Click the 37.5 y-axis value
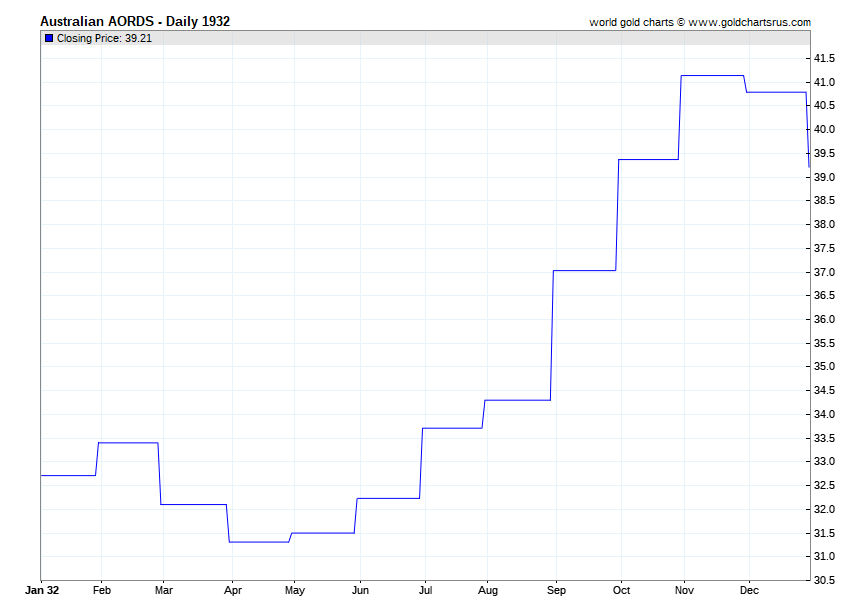850x616 pixels. point(824,248)
